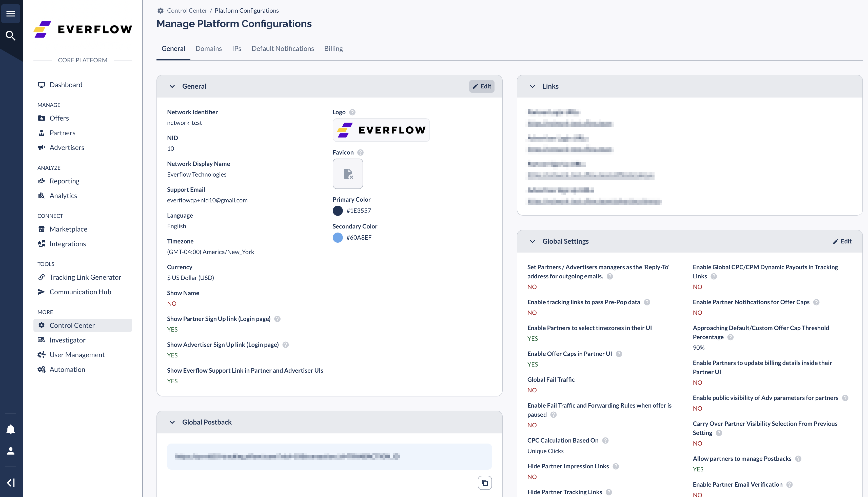This screenshot has height=497, width=868.
Task: Copy the Global Postback URL
Action: tap(484, 483)
